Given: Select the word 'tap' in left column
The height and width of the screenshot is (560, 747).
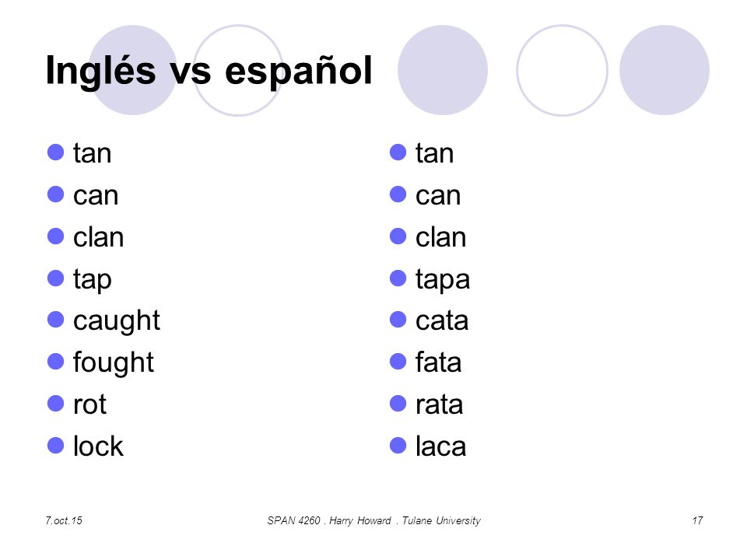Looking at the screenshot, I should [93, 280].
